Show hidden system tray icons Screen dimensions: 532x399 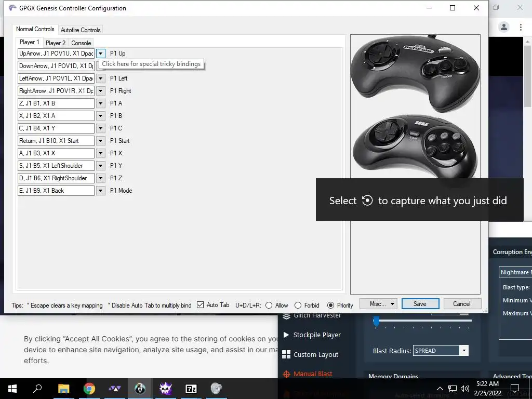(x=440, y=389)
